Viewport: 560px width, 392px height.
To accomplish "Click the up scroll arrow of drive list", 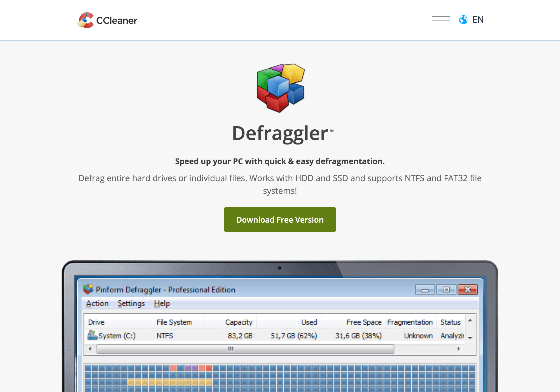I will click(470, 320).
